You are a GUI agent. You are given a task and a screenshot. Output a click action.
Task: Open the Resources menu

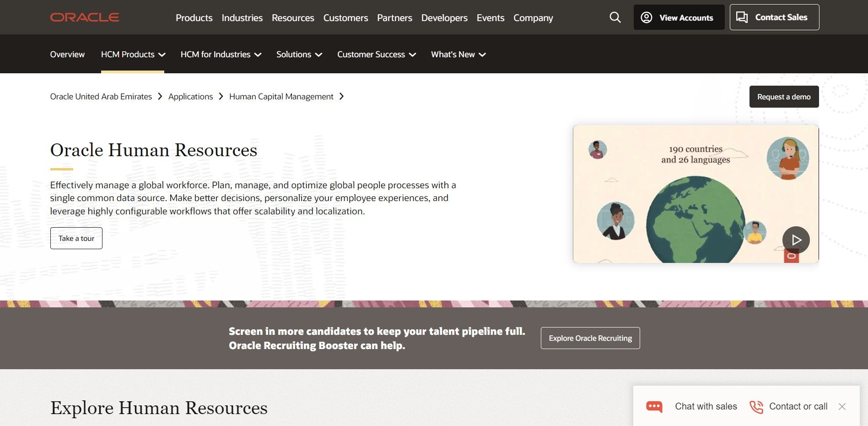[293, 18]
